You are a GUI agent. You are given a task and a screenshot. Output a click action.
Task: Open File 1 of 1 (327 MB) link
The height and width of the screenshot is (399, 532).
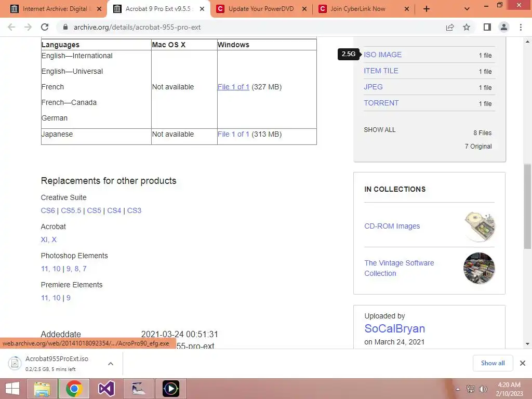click(233, 87)
